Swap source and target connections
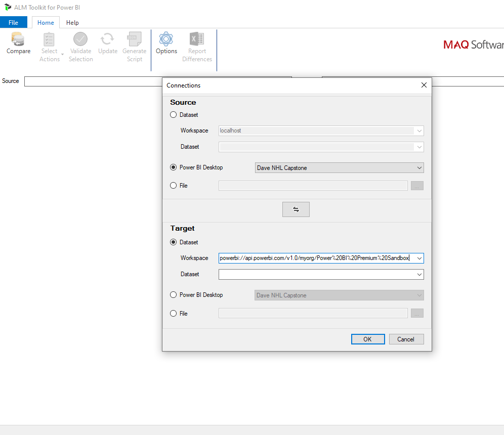This screenshot has height=435, width=504. pyautogui.click(x=296, y=209)
